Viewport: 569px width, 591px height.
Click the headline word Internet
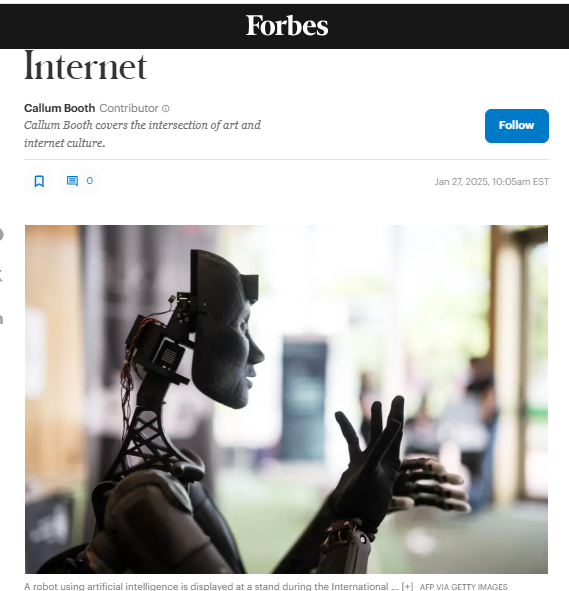click(x=86, y=67)
